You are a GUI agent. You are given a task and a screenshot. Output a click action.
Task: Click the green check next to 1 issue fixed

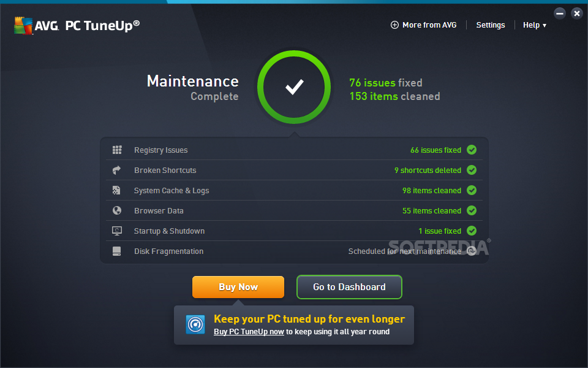tap(472, 231)
